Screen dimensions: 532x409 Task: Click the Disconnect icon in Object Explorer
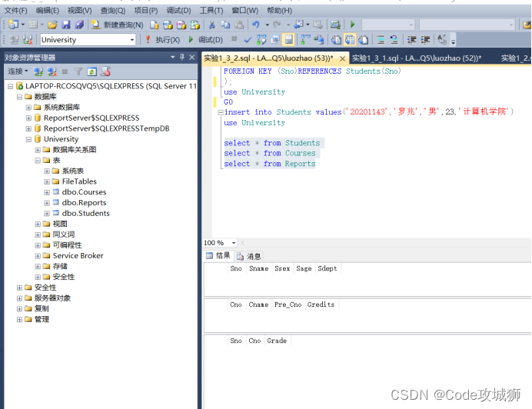52,71
